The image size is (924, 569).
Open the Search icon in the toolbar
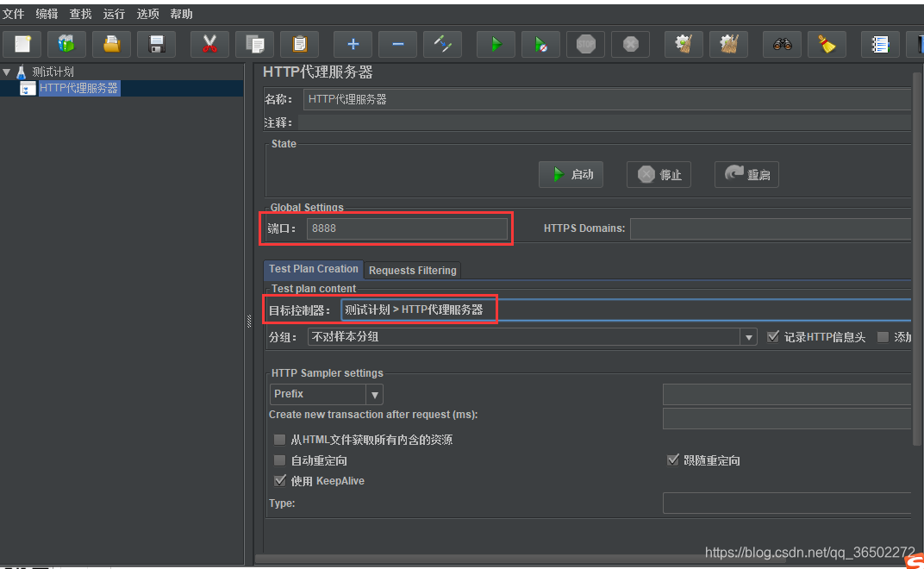tap(782, 44)
